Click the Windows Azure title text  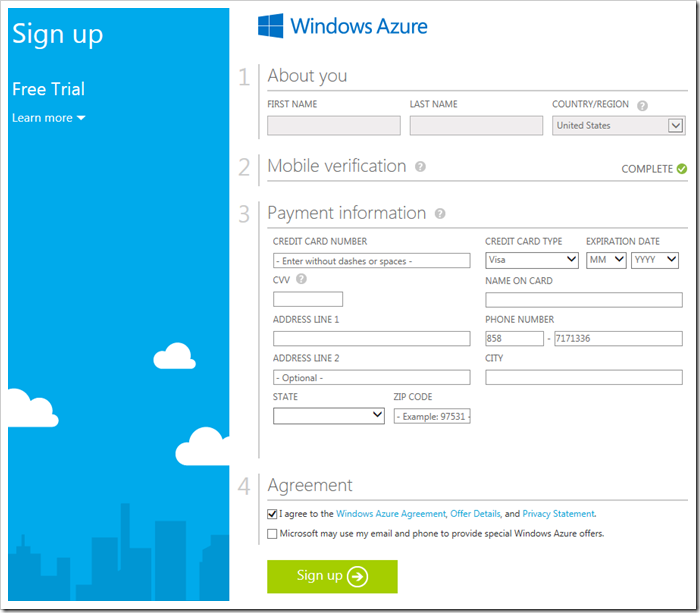[x=358, y=26]
